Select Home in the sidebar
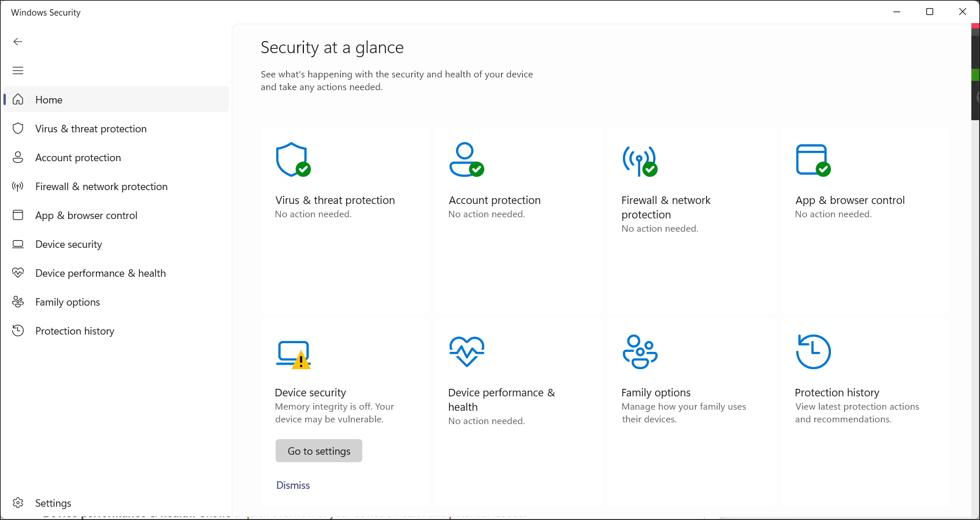This screenshot has height=520, width=980. click(49, 100)
